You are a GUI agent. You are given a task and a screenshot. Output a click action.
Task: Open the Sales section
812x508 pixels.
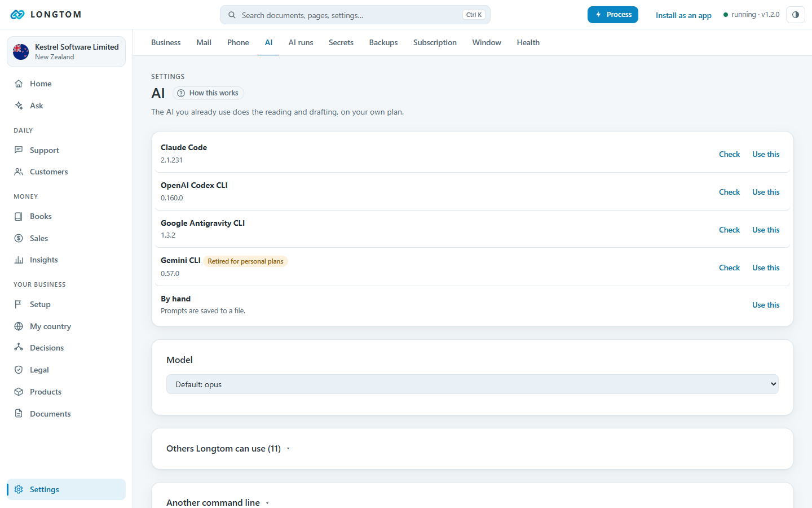tap(66, 238)
